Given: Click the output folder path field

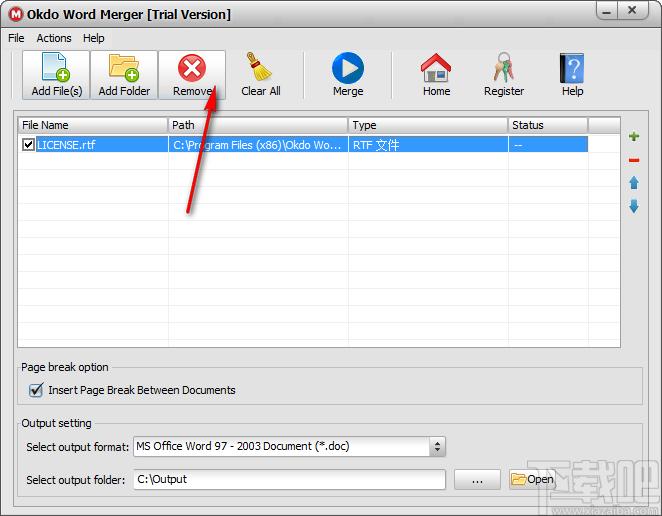Looking at the screenshot, I should (x=288, y=479).
